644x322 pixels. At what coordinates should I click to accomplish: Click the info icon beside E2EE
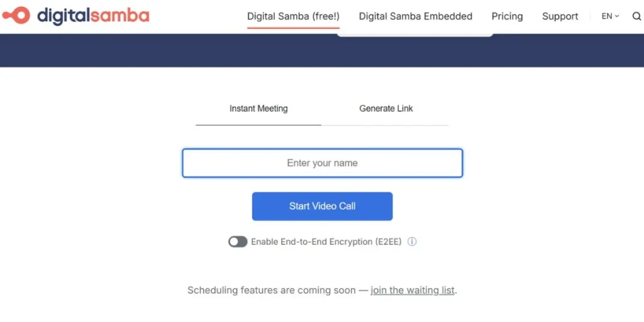(x=413, y=241)
